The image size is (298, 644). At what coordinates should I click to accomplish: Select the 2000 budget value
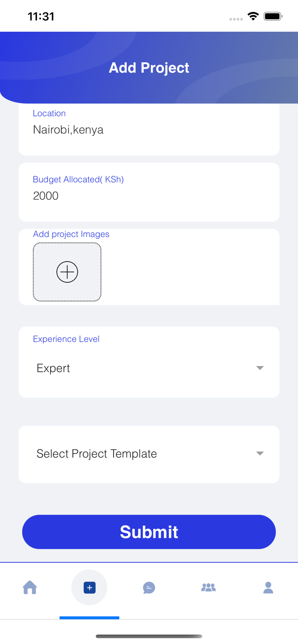46,196
